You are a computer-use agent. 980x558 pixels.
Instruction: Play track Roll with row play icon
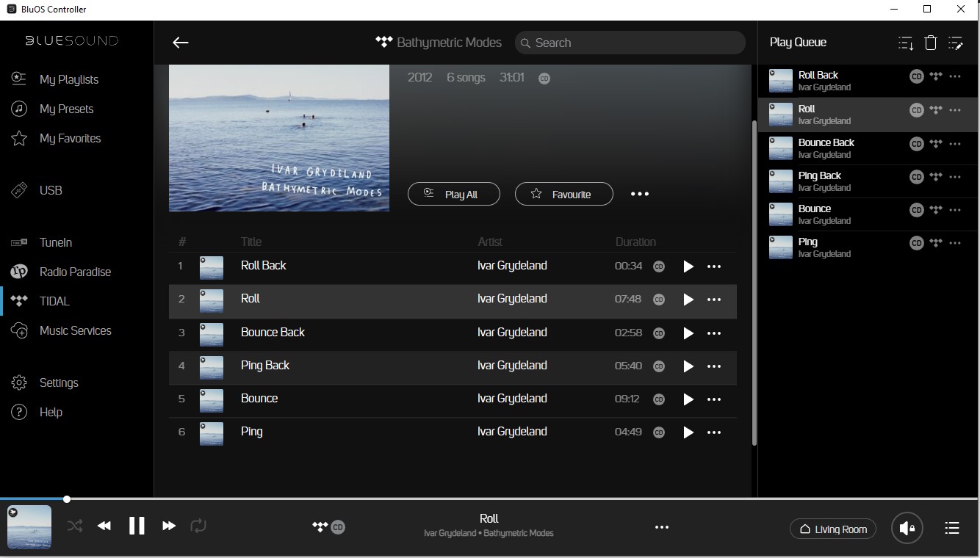[688, 300]
